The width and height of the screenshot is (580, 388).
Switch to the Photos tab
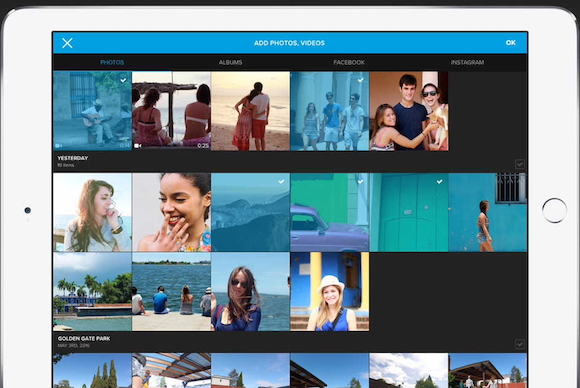click(x=112, y=63)
